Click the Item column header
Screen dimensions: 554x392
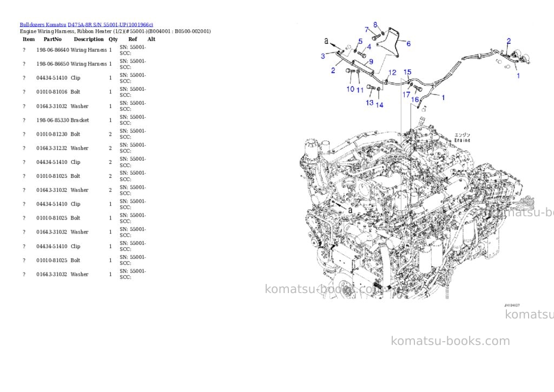point(29,39)
